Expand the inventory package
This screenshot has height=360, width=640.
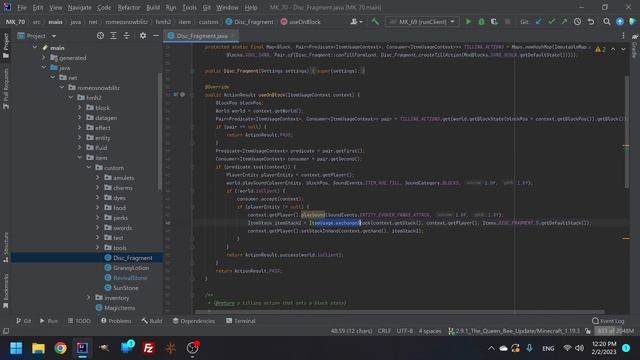(89, 298)
